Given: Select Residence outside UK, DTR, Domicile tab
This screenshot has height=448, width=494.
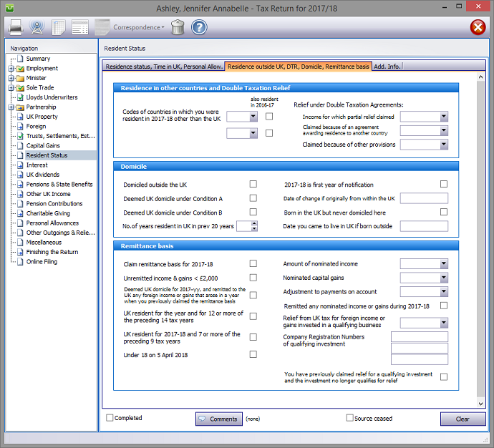Looking at the screenshot, I should point(299,67).
